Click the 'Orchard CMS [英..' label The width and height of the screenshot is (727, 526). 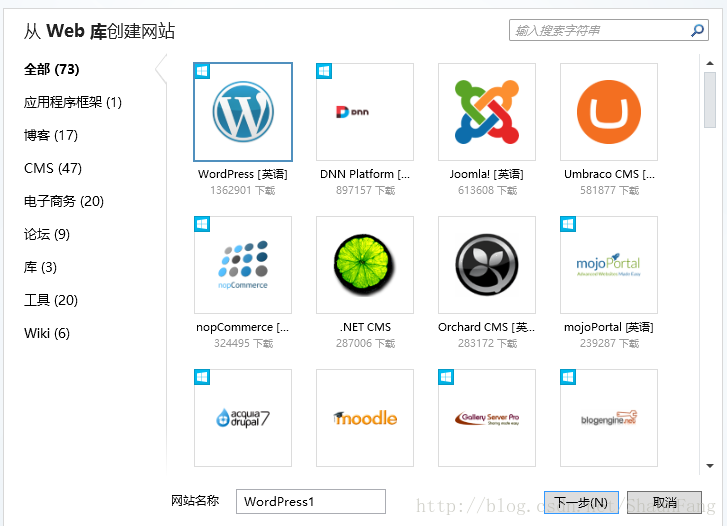click(x=486, y=327)
